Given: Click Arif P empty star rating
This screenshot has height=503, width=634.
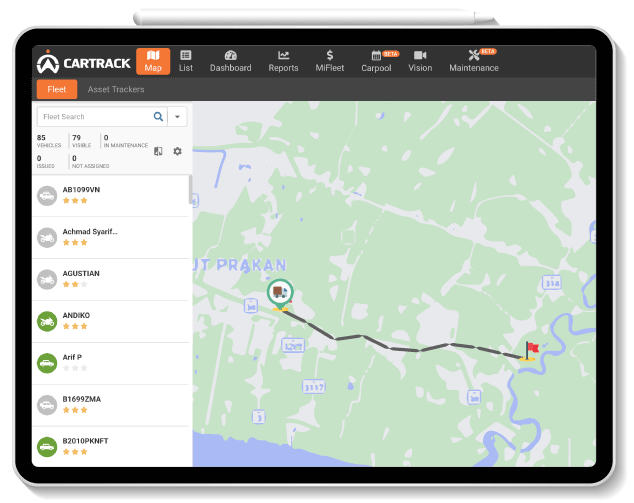Looking at the screenshot, I should (x=75, y=368).
